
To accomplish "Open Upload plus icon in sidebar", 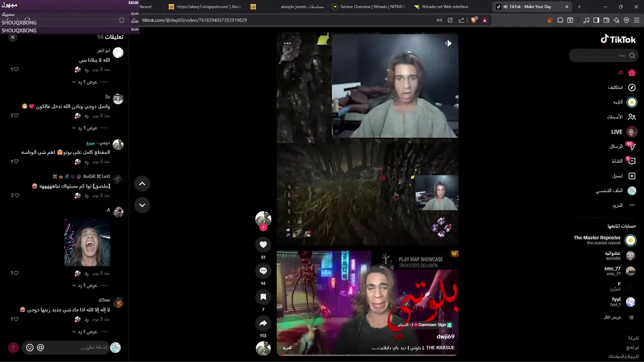I will pyautogui.click(x=632, y=176).
